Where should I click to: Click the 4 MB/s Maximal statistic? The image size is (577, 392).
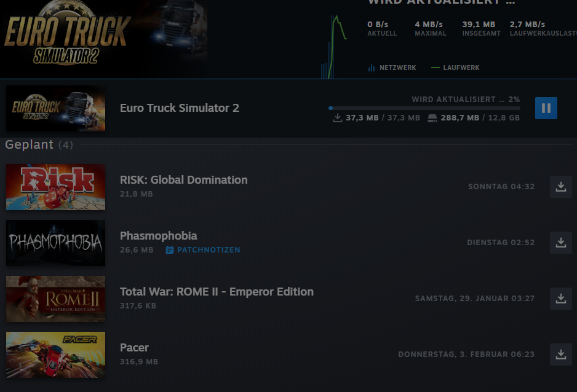[x=431, y=28]
